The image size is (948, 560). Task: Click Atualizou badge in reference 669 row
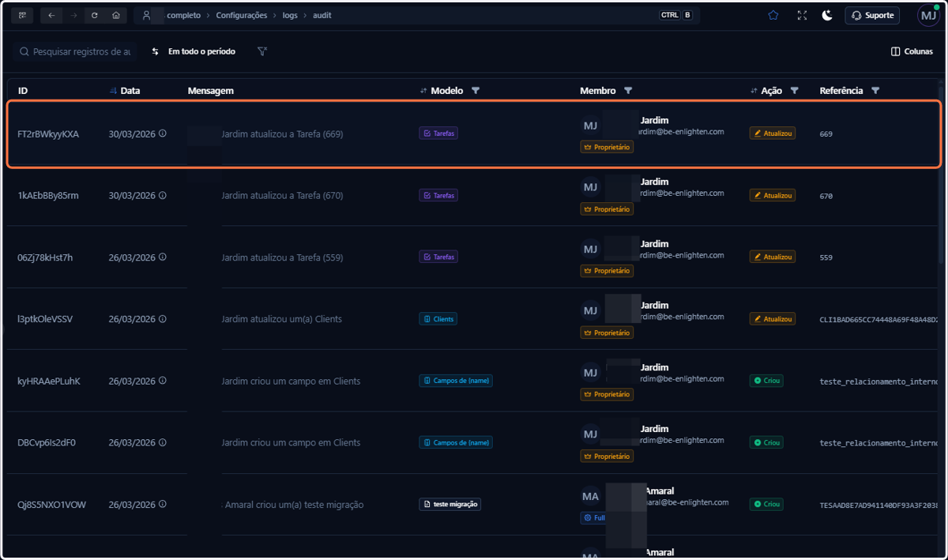tap(773, 133)
